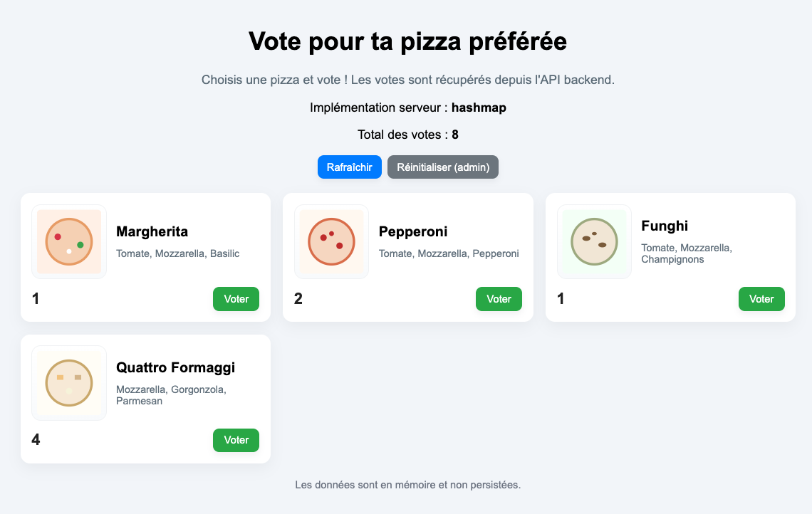Click the total votes value 8
Screen dimensions: 812x514
coord(454,134)
